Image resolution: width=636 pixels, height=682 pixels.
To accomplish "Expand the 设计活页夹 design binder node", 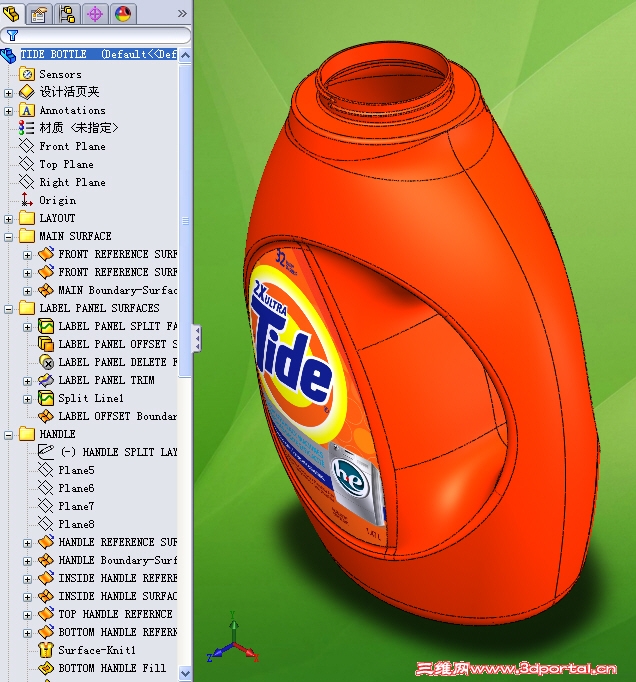I will coord(8,93).
